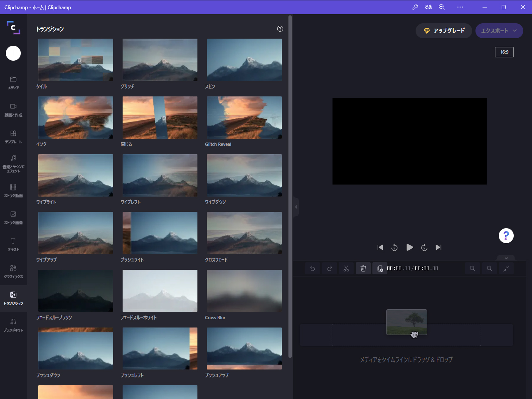This screenshot has width=532, height=399.
Task: Click the アップグレード upgrade button
Action: pyautogui.click(x=444, y=31)
